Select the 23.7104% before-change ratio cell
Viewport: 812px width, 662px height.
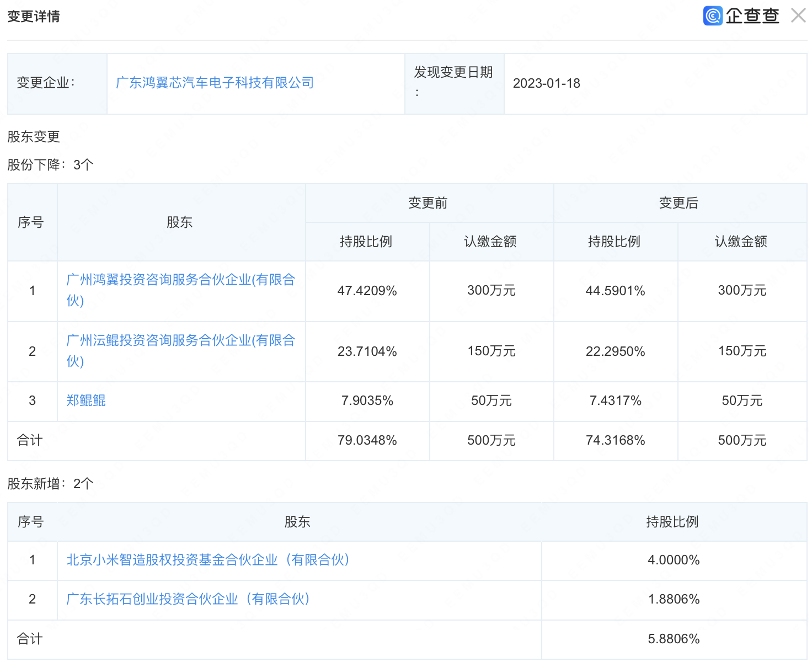pos(367,351)
